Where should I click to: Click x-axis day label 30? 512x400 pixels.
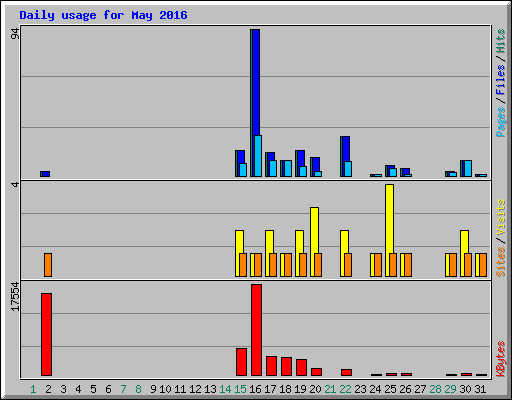coord(465,389)
